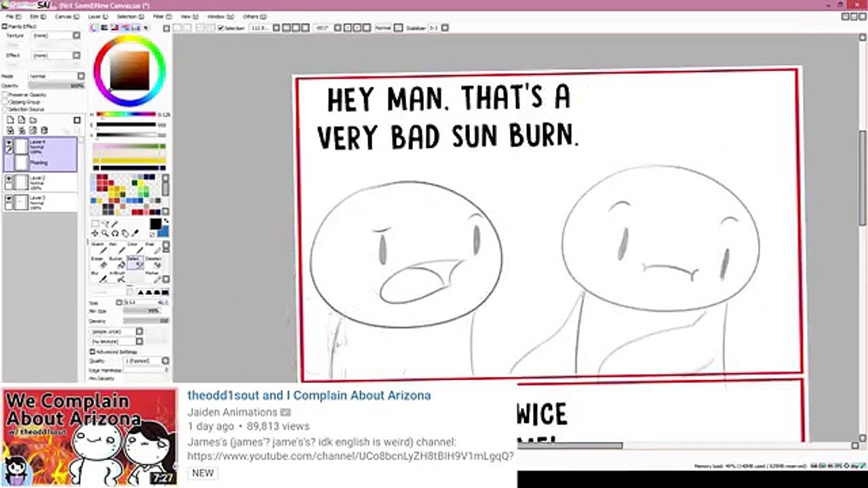Toggle the color wheel panel icon
This screenshot has width=868, height=488.
tap(94, 28)
